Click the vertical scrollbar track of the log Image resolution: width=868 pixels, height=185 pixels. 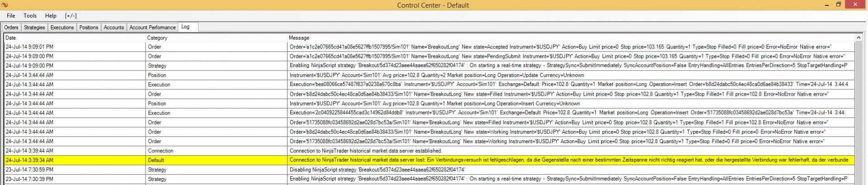859,113
